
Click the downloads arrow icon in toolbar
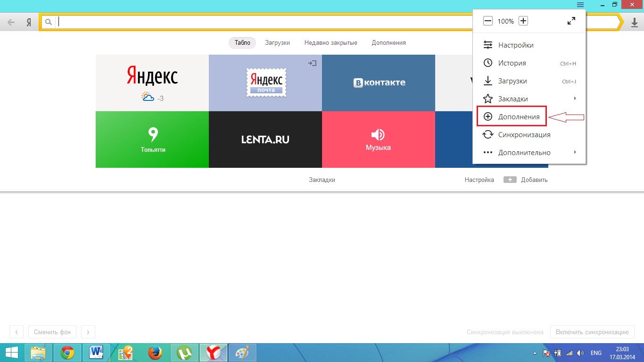[634, 23]
